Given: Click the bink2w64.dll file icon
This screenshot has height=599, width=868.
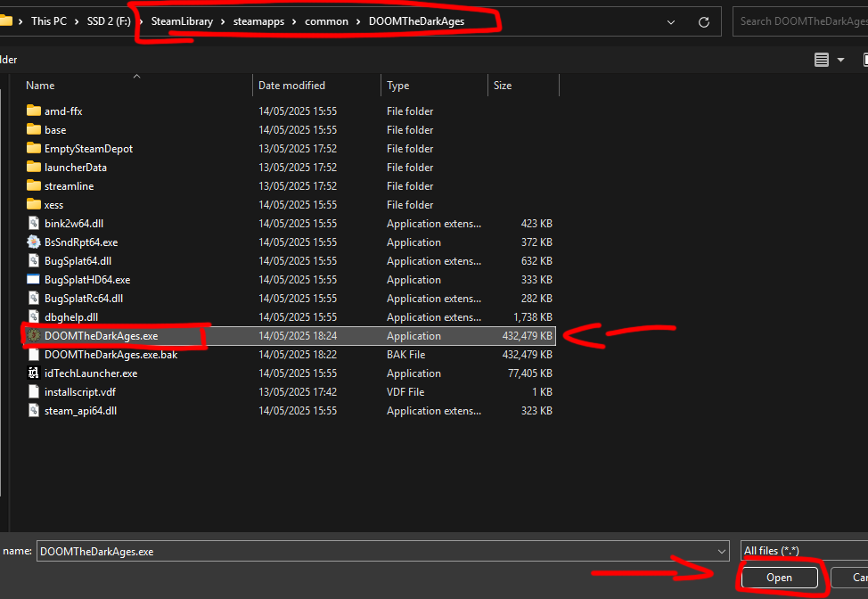Looking at the screenshot, I should (x=34, y=224).
